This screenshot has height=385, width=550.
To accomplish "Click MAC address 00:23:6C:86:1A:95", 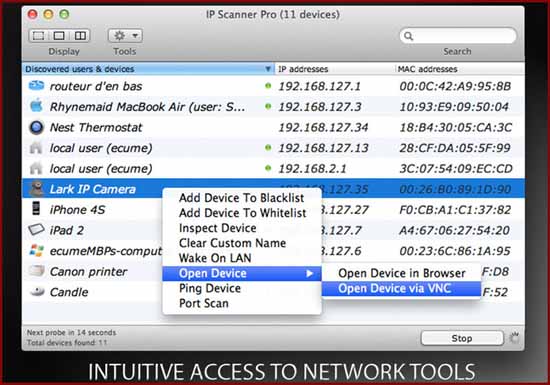I will tap(455, 251).
